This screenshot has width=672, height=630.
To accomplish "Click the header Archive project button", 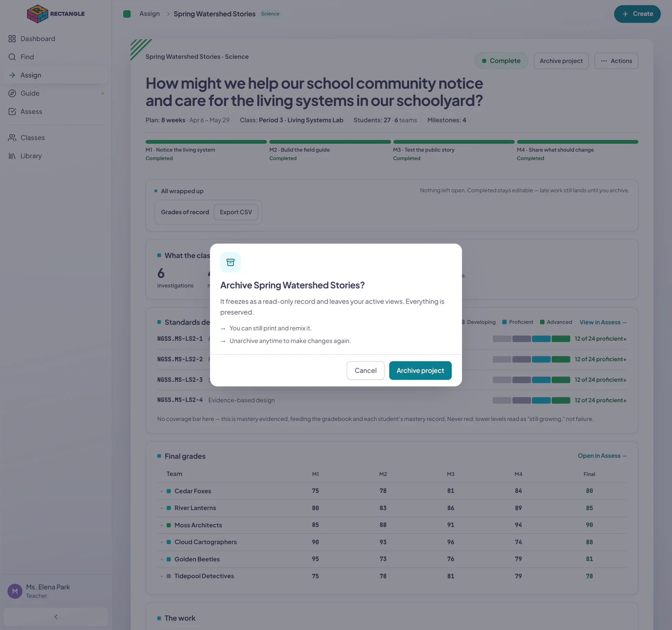I will click(x=561, y=61).
